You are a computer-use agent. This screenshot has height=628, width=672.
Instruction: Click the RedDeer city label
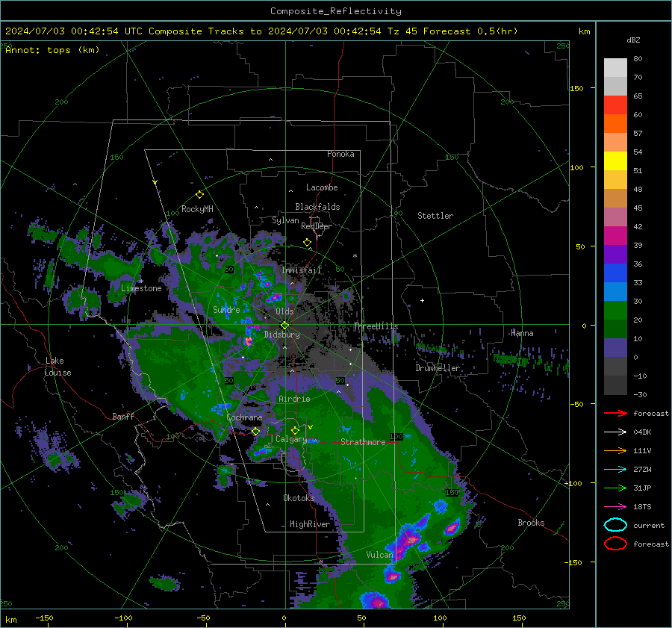(x=317, y=226)
